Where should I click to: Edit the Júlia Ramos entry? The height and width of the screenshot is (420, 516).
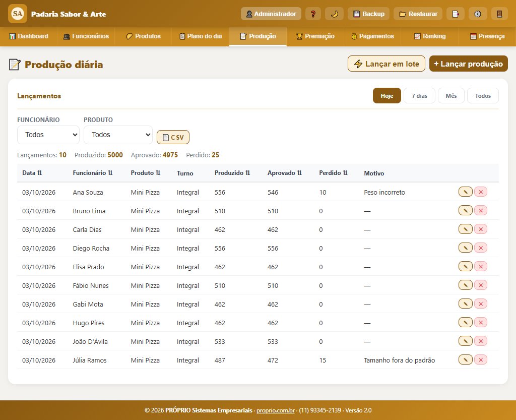[x=465, y=360]
